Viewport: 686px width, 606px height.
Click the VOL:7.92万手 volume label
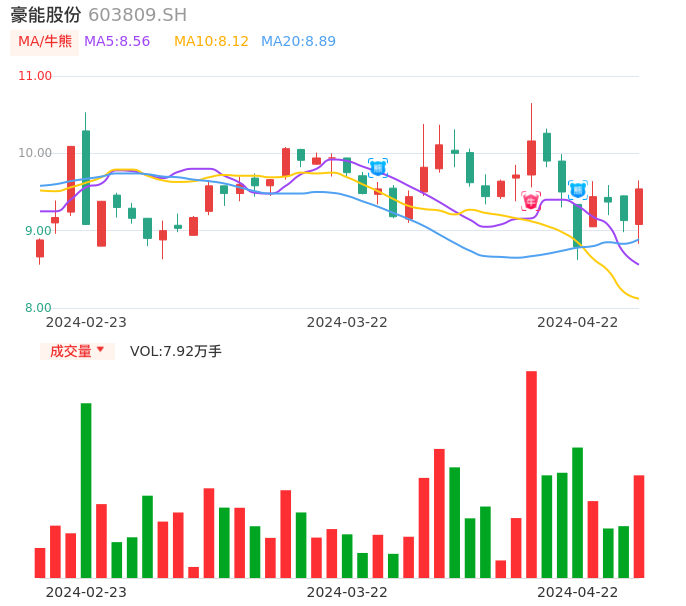(x=176, y=351)
